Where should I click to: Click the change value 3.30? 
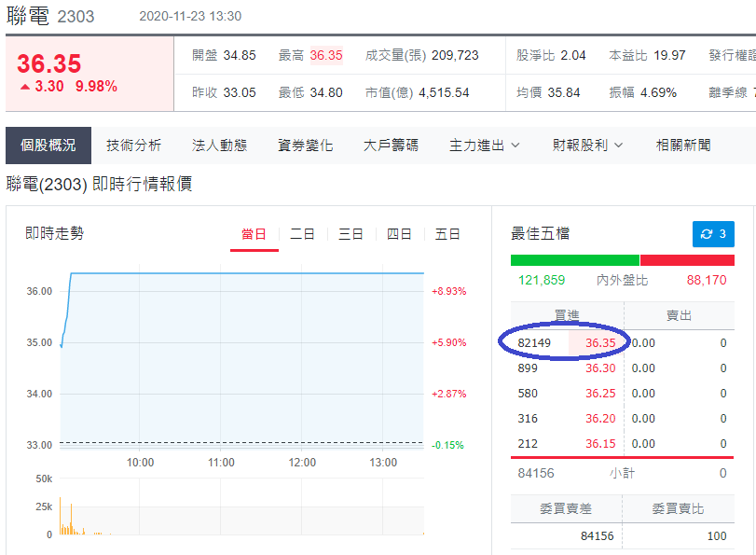click(x=49, y=87)
